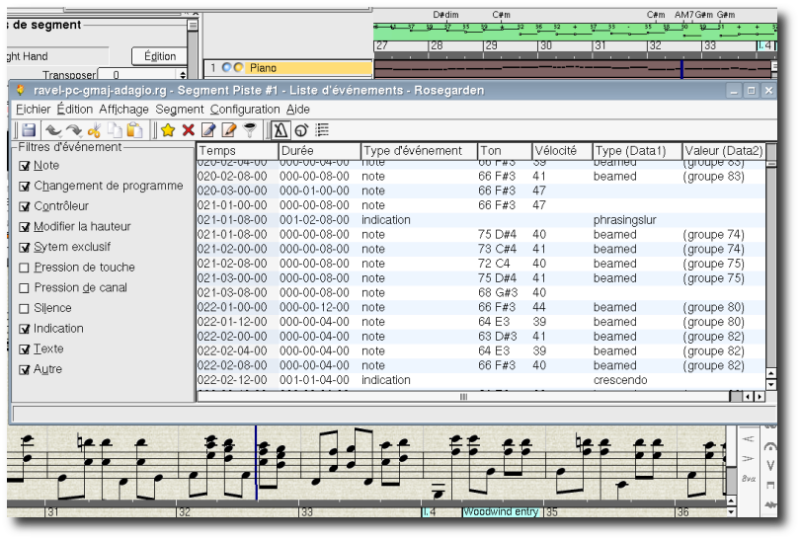The width and height of the screenshot is (800, 540).
Task: Click the Undo arrow icon
Action: (x=52, y=130)
